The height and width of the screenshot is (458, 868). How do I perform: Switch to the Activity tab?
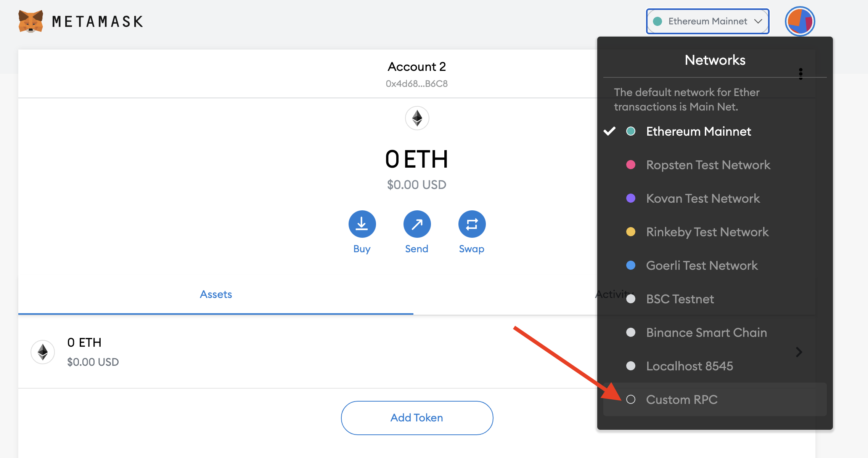click(610, 295)
